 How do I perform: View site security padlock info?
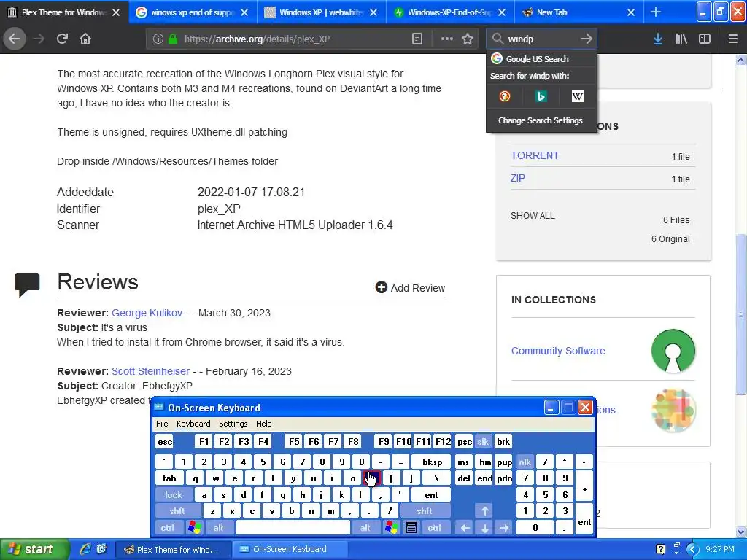point(173,39)
